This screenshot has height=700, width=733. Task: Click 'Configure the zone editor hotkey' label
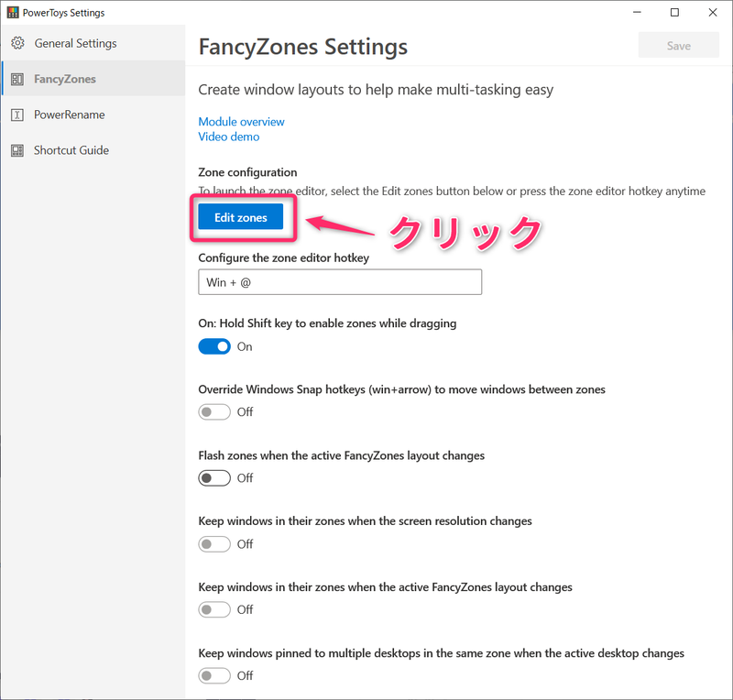click(283, 257)
